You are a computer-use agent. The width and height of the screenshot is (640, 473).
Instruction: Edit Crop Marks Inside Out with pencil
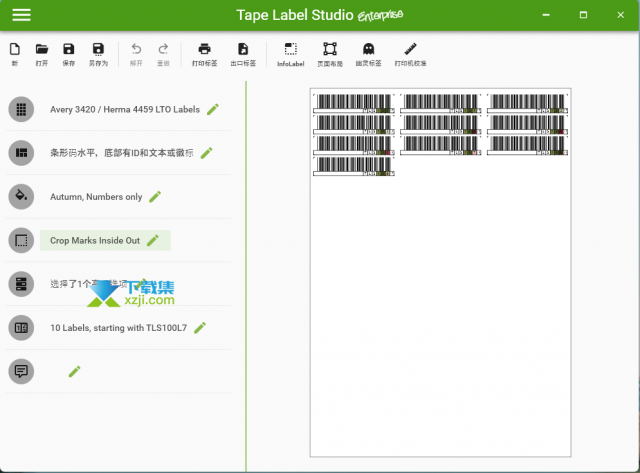point(153,240)
